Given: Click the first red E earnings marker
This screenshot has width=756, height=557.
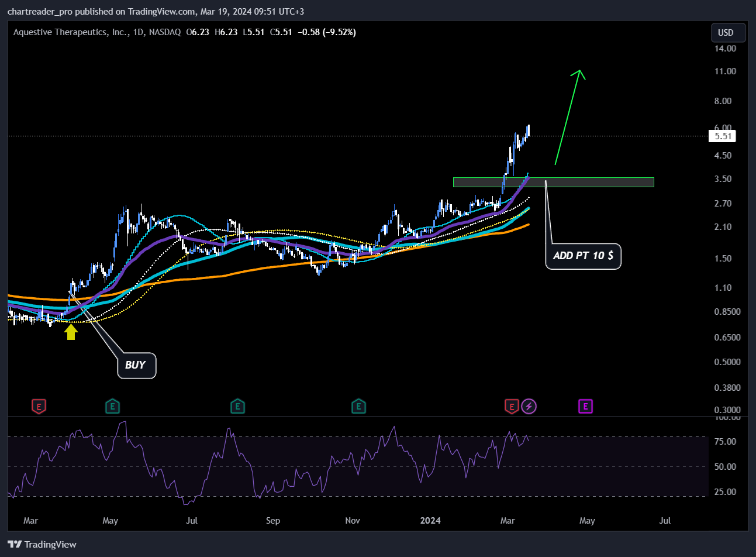Looking at the screenshot, I should tap(39, 406).
